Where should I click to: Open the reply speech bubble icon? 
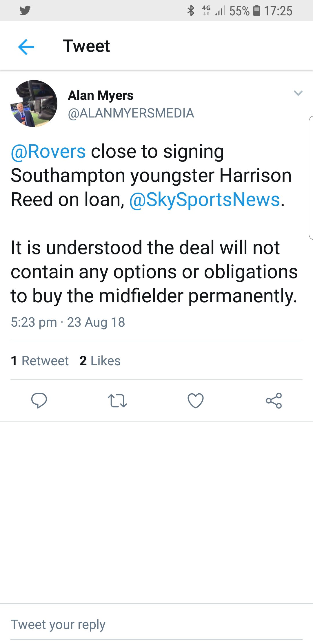coord(39,401)
